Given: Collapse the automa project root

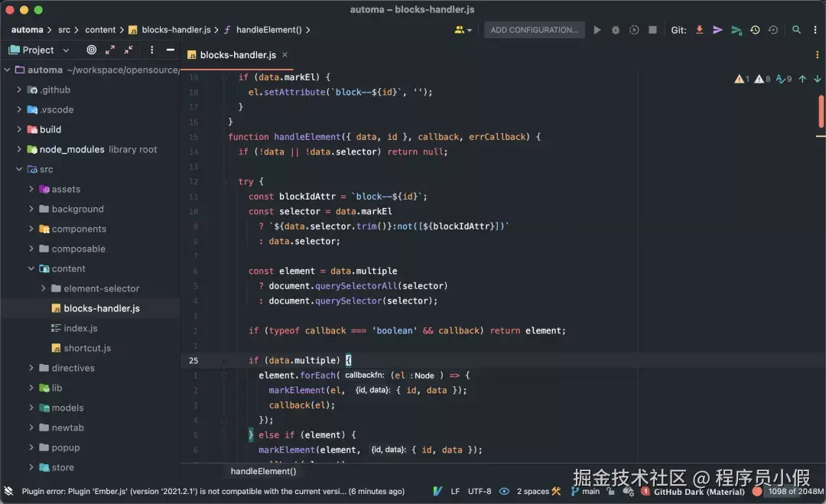Looking at the screenshot, I should (8, 70).
